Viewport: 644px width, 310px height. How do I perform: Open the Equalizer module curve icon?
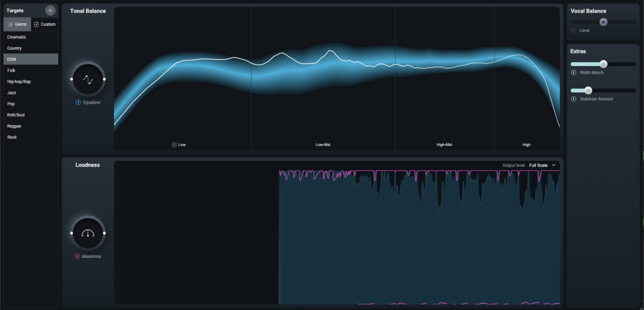(87, 79)
